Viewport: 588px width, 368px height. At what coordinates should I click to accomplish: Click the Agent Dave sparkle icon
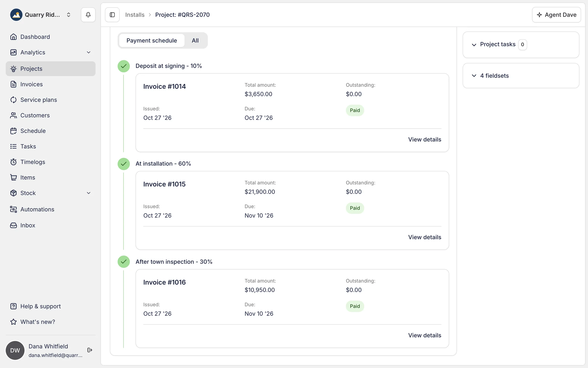point(539,15)
